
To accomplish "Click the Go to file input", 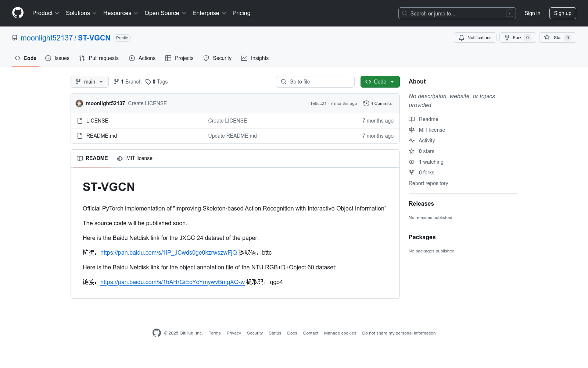I will pos(315,82).
